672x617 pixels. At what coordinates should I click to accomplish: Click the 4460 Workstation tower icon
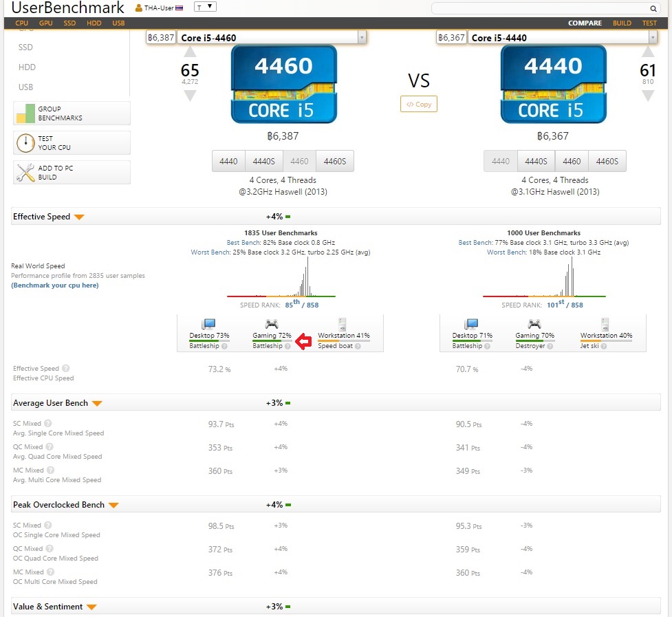[342, 324]
